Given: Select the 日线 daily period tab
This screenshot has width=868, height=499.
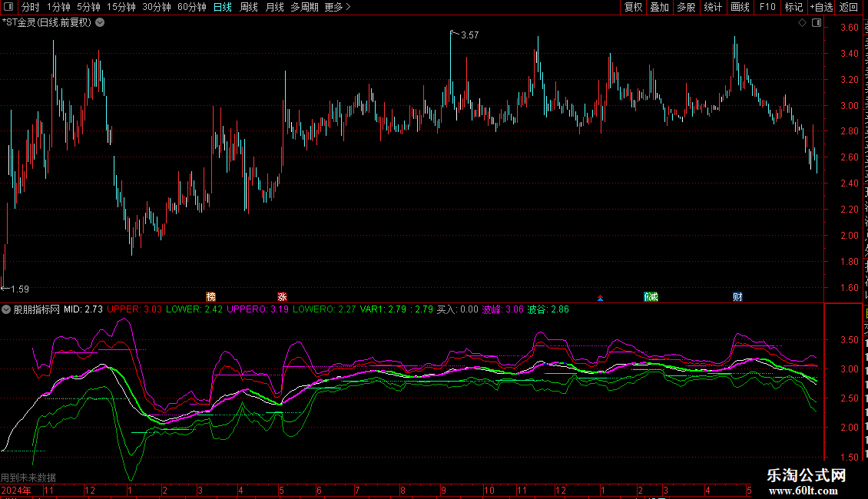Looking at the screenshot, I should coord(223,7).
